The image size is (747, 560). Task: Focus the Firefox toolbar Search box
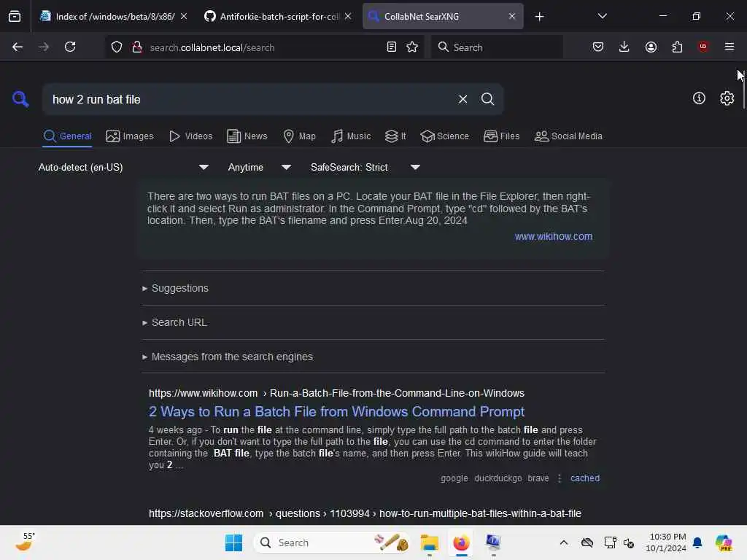pos(497,47)
